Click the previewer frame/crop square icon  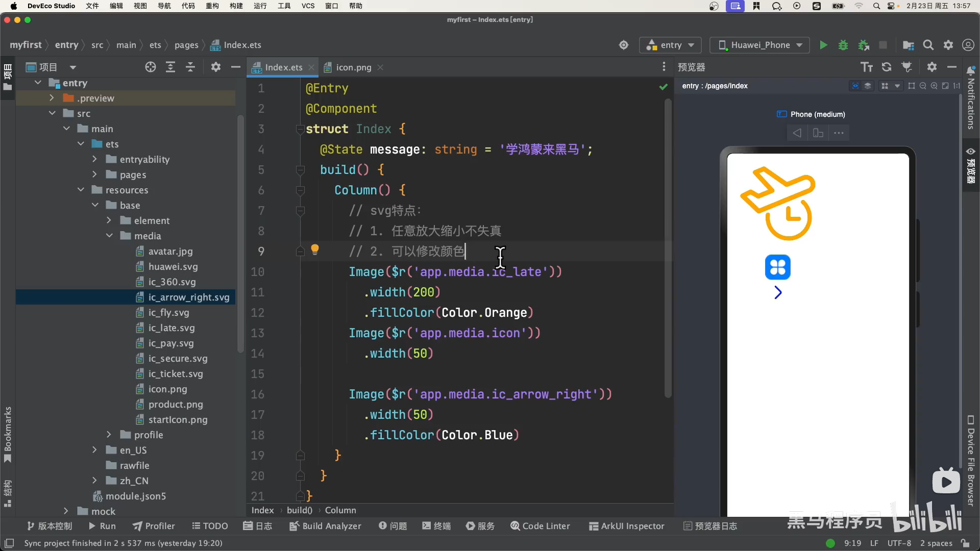(x=912, y=86)
